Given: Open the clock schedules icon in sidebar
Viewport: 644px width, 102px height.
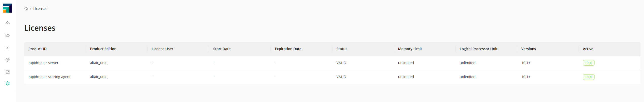Looking at the screenshot, I should click(8, 60).
